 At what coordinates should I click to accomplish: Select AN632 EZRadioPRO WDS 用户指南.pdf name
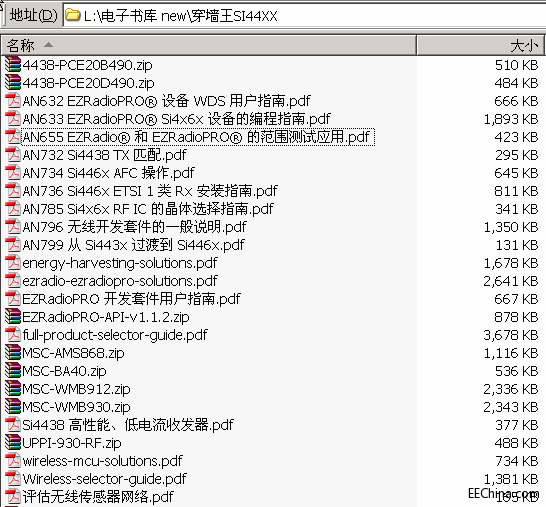pos(166,101)
